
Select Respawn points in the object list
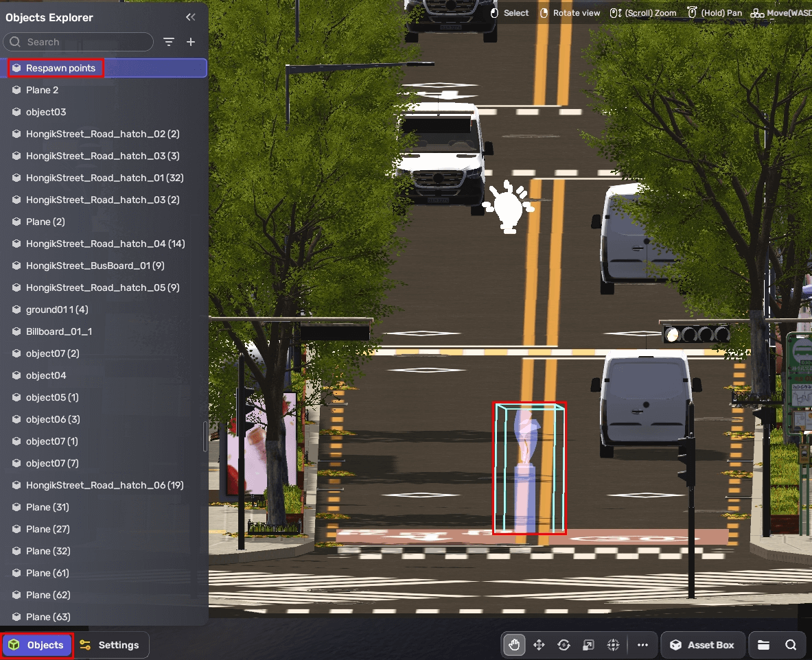click(60, 68)
